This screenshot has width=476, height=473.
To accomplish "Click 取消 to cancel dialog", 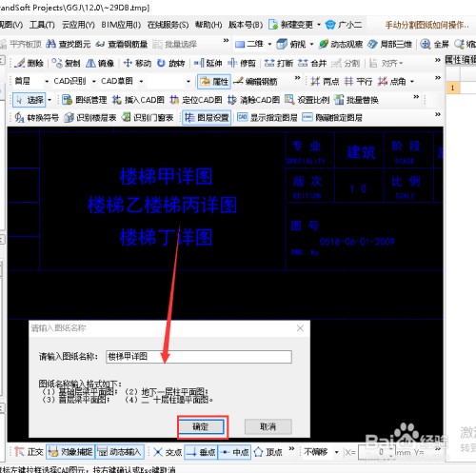I will 268,426.
